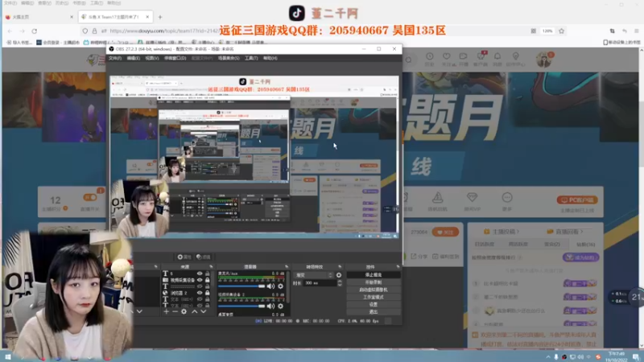644x362 pixels.
Task: Mute the first mixer channel speaker icon
Action: (270, 286)
